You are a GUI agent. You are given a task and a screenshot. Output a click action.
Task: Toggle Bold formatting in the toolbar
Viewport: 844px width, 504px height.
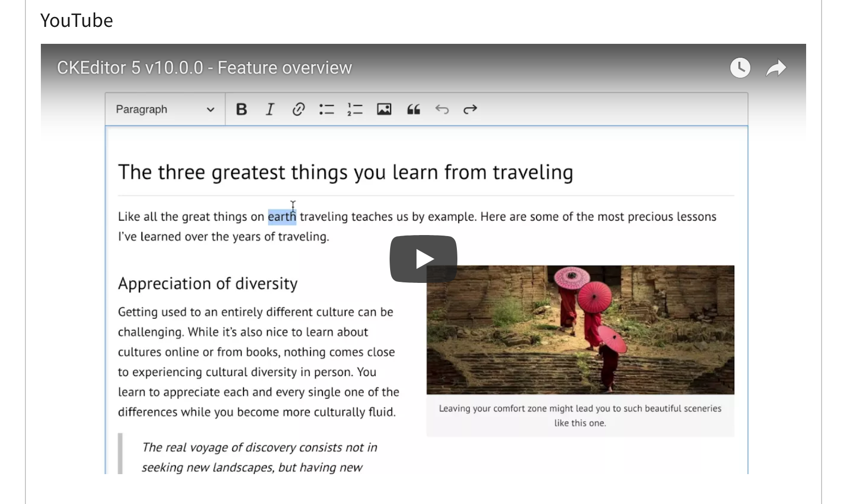pyautogui.click(x=242, y=109)
